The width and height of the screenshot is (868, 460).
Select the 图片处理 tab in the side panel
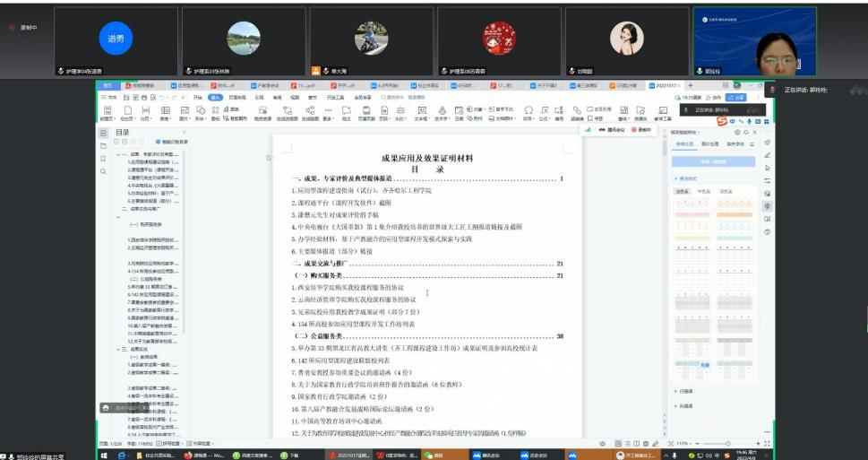pyautogui.click(x=710, y=143)
